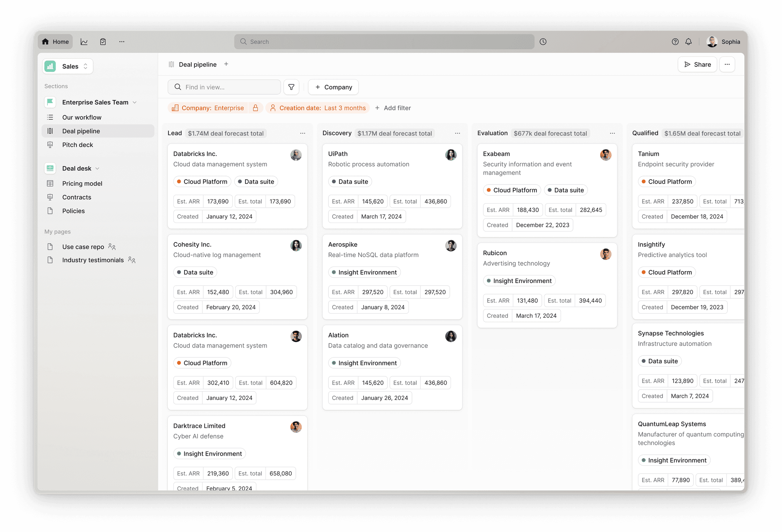Open the analytics chart icon in top bar

point(84,42)
